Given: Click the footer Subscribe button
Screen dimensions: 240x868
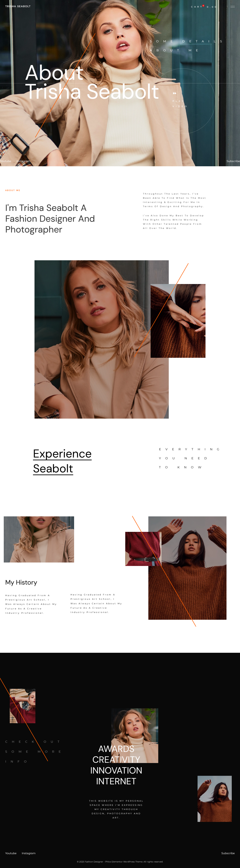Looking at the screenshot, I should tap(228, 853).
